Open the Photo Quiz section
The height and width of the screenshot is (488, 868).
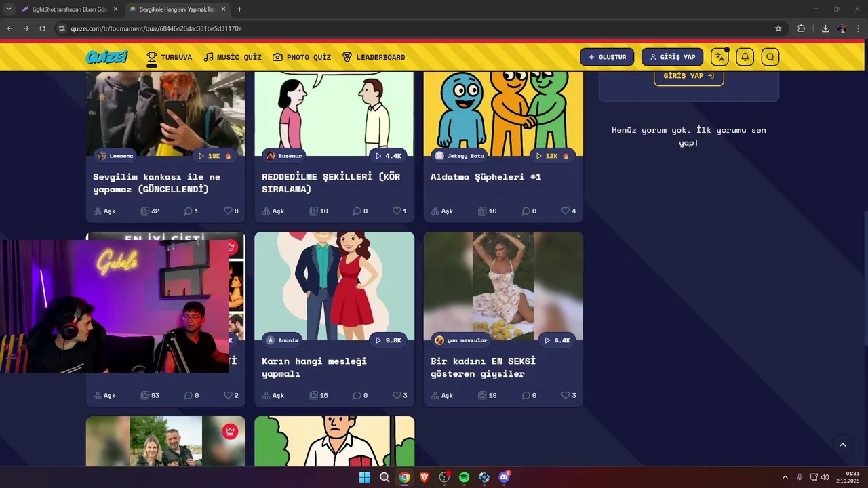click(302, 57)
